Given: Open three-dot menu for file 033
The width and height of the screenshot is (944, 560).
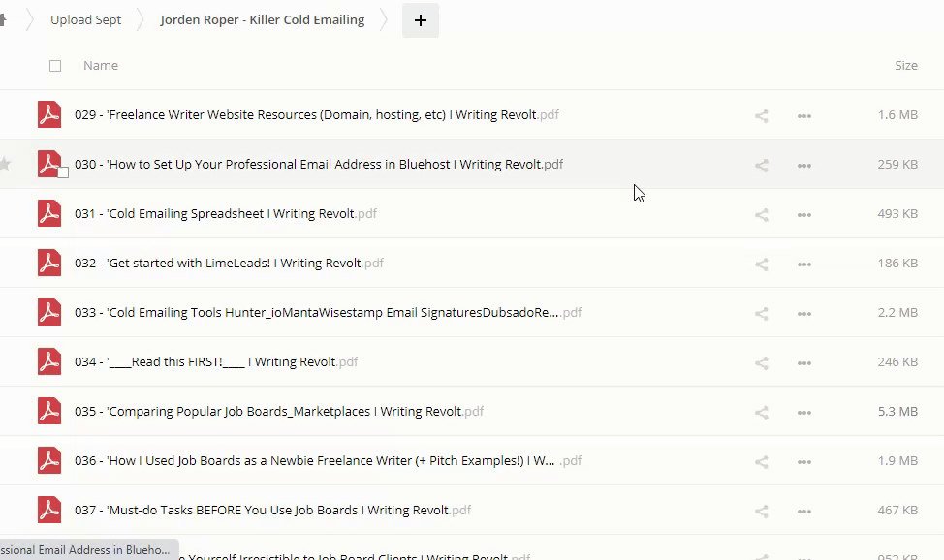Looking at the screenshot, I should (803, 313).
